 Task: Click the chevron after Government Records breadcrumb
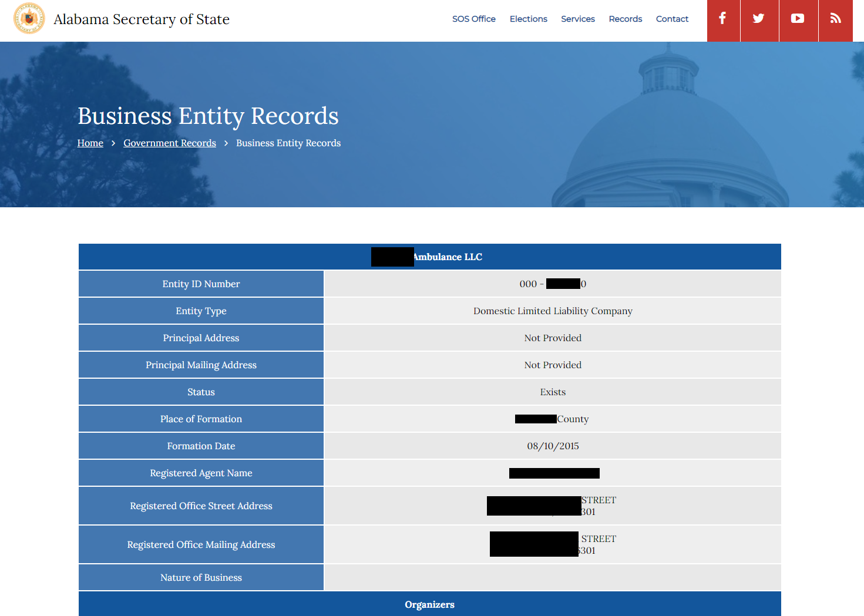tap(226, 143)
